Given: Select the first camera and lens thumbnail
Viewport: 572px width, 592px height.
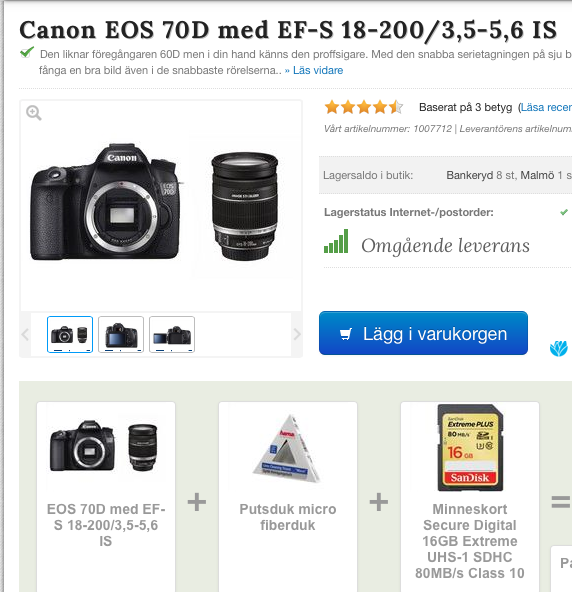Looking at the screenshot, I should (70, 335).
